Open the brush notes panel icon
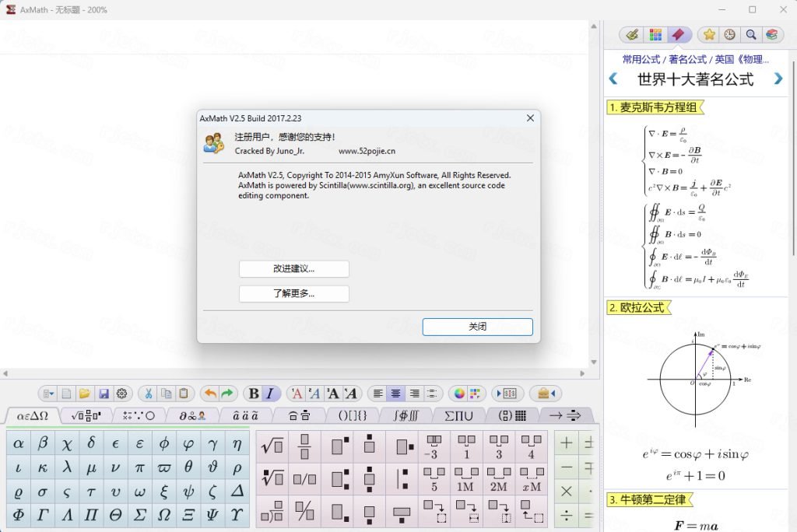The image size is (797, 532). [632, 34]
